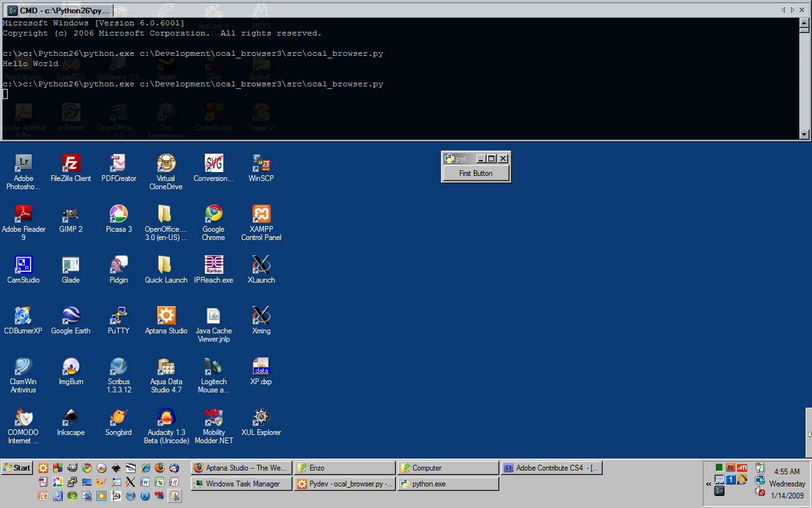Select the Pidgin desktop icon

coord(119,270)
